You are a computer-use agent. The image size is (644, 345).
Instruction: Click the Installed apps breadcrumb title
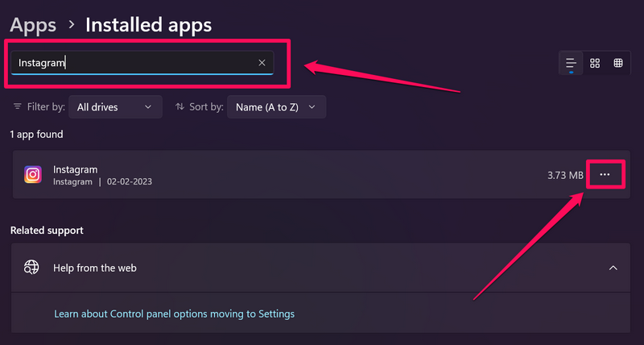pos(148,25)
